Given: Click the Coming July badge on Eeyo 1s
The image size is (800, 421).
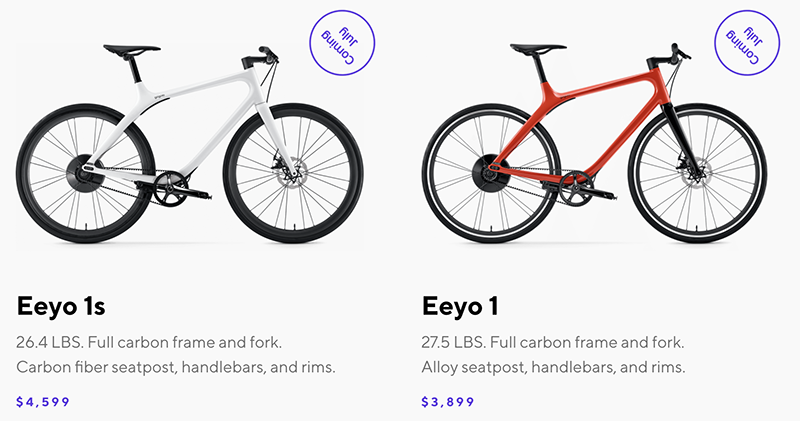Looking at the screenshot, I should [x=338, y=41].
